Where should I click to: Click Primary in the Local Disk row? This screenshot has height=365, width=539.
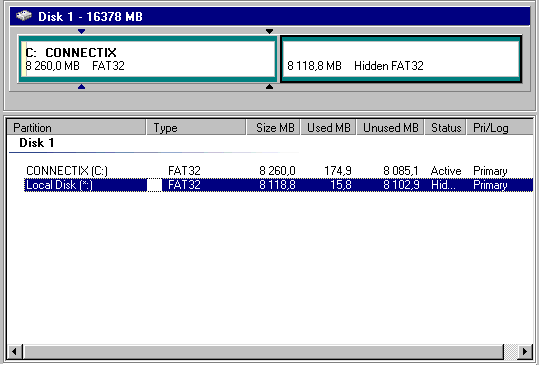(490, 185)
